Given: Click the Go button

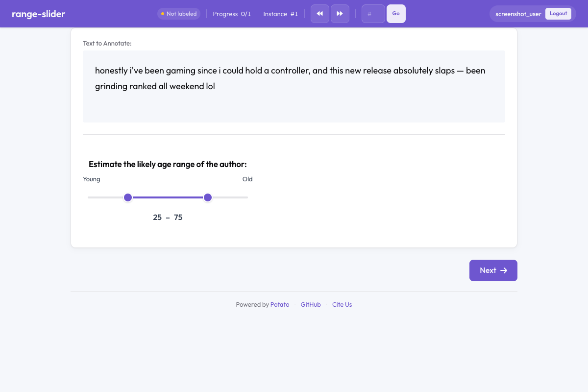Looking at the screenshot, I should pyautogui.click(x=396, y=14).
